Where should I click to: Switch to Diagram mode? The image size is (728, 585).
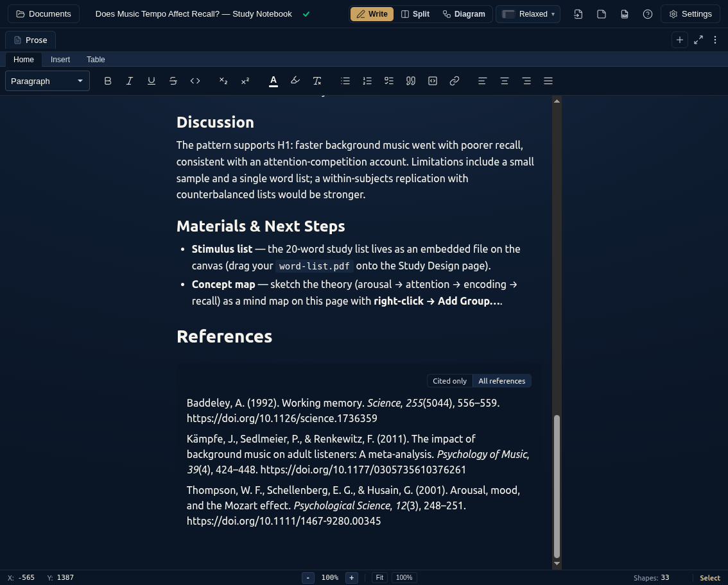click(464, 14)
